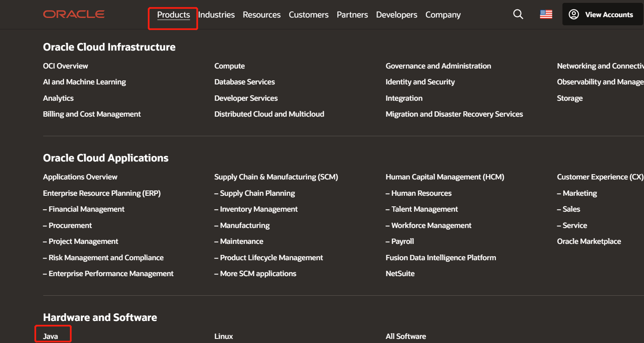Open the Customers menu
Screen dimensions: 644x343
point(308,15)
